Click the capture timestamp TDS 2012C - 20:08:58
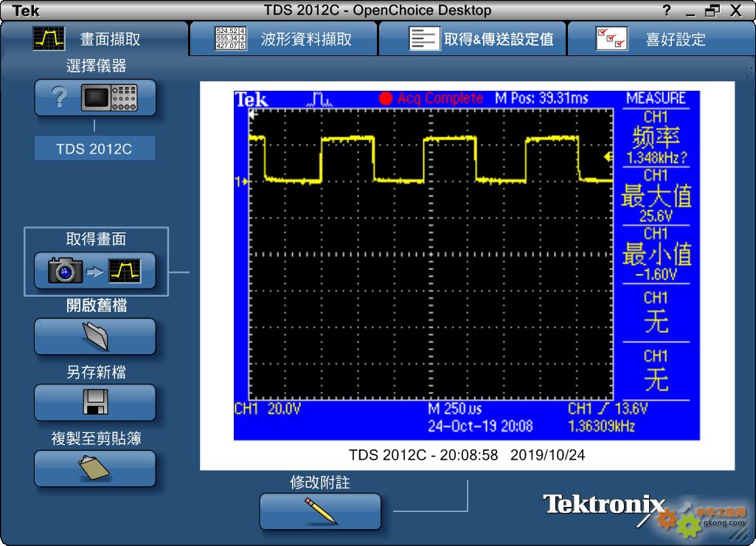Screen dimensions: 756x546 423,455
